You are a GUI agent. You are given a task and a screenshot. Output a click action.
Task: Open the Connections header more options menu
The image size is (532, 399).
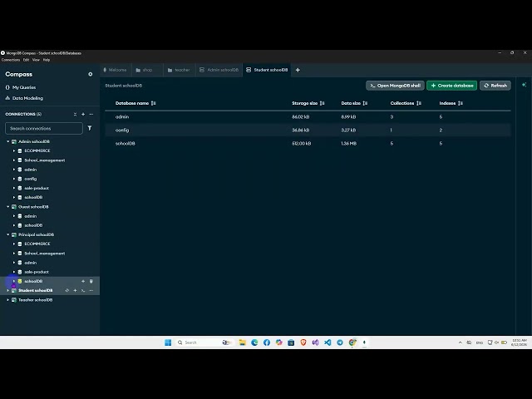coord(91,115)
